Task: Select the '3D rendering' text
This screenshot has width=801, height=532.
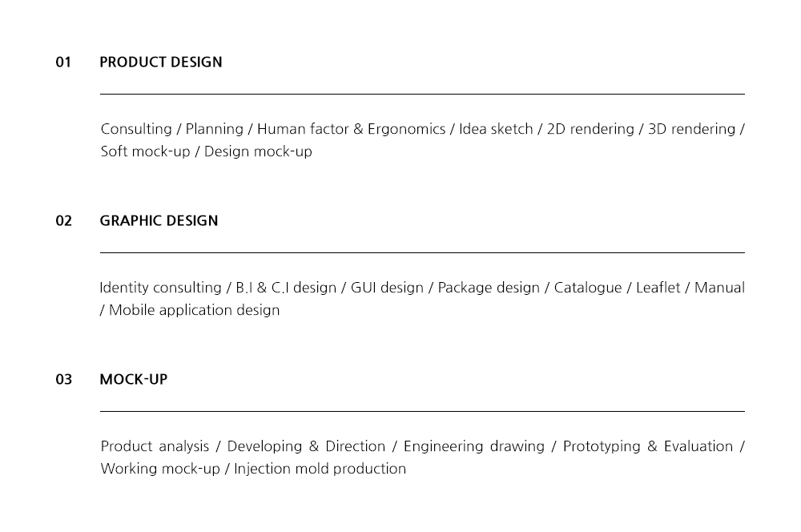Action: tap(692, 129)
